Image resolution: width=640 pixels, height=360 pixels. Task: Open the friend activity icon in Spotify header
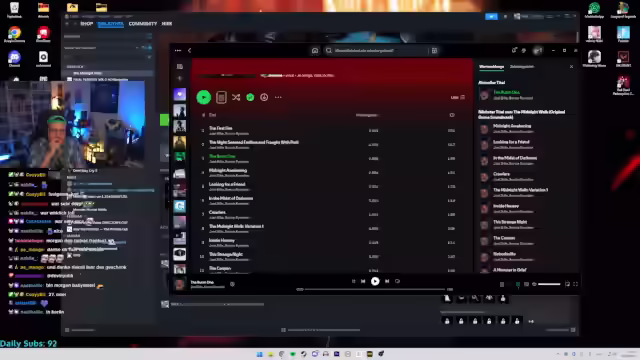pyautogui.click(x=524, y=51)
